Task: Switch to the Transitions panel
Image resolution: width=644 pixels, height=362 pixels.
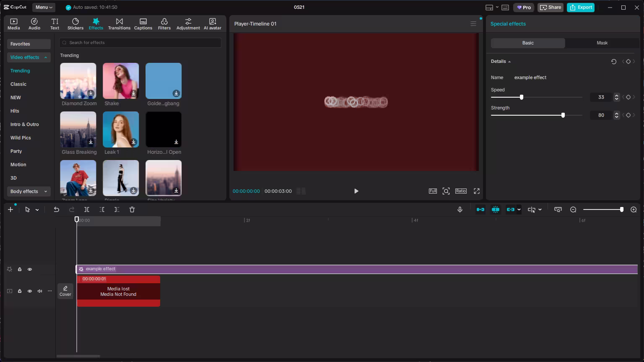Action: click(119, 24)
